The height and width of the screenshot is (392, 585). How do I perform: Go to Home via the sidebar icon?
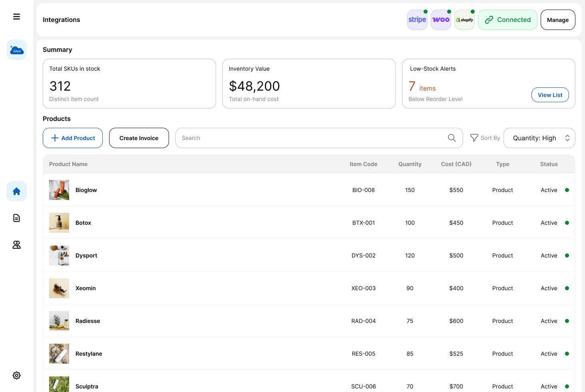16,191
